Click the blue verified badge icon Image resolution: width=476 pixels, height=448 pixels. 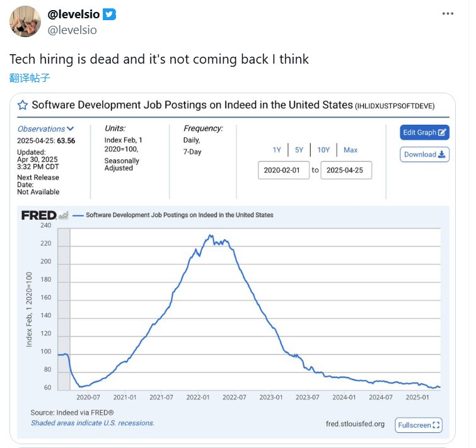click(110, 15)
